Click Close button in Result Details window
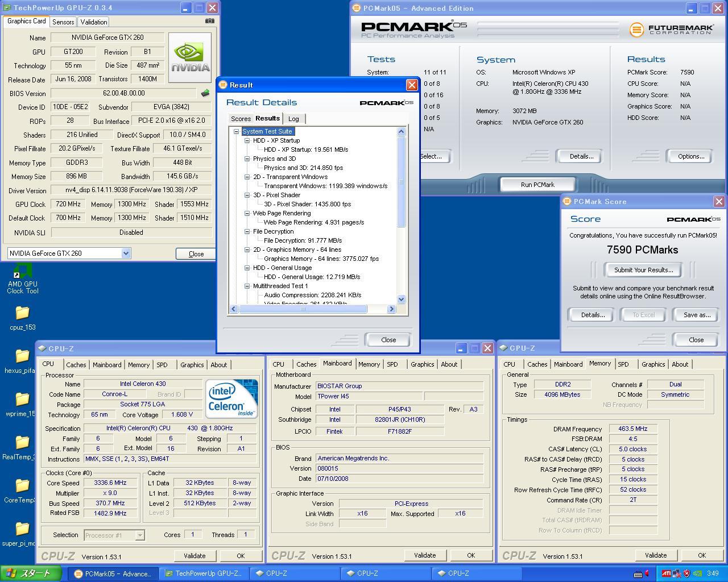Screen dimensions: 728x582 [x=388, y=340]
